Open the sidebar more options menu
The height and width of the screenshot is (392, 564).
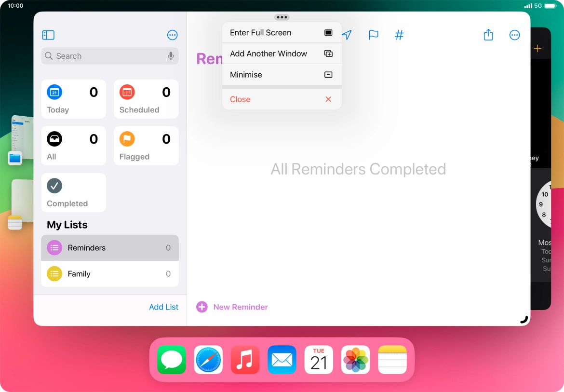click(173, 35)
